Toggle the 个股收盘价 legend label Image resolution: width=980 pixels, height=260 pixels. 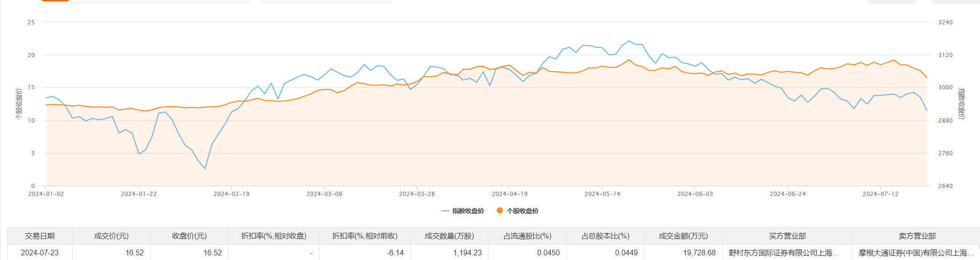tap(523, 211)
